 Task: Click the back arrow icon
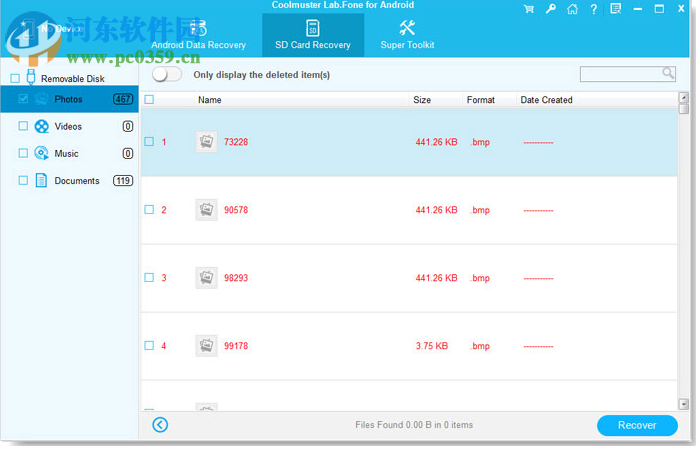160,425
